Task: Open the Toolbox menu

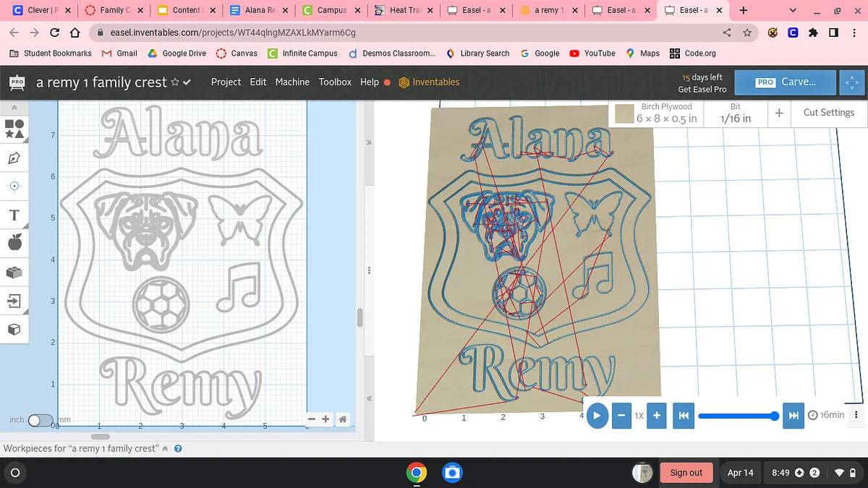Action: pyautogui.click(x=335, y=82)
